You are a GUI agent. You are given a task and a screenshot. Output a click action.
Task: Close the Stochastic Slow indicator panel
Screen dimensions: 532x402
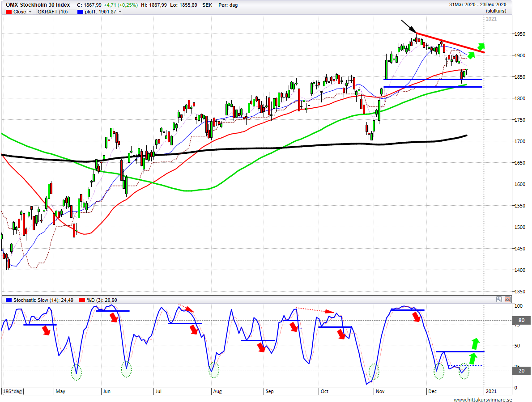(507, 299)
